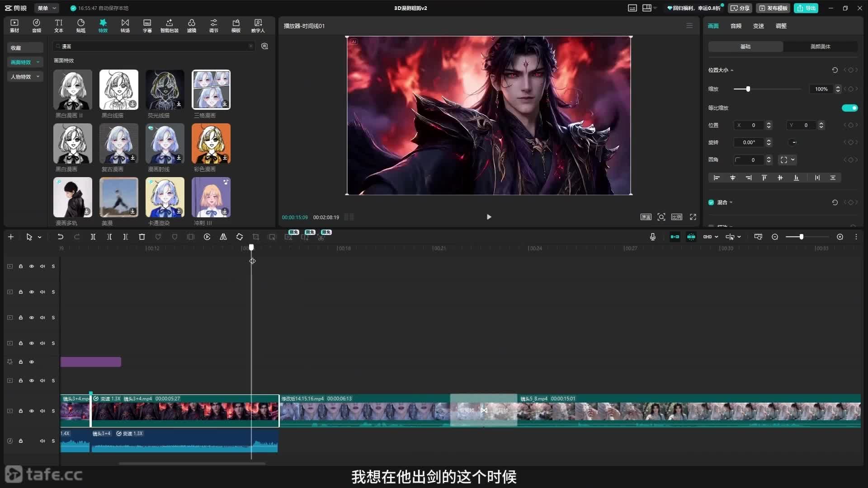Click the split clip tool in timeline toolbar
Screen dimensions: 868x488
click(x=93, y=237)
